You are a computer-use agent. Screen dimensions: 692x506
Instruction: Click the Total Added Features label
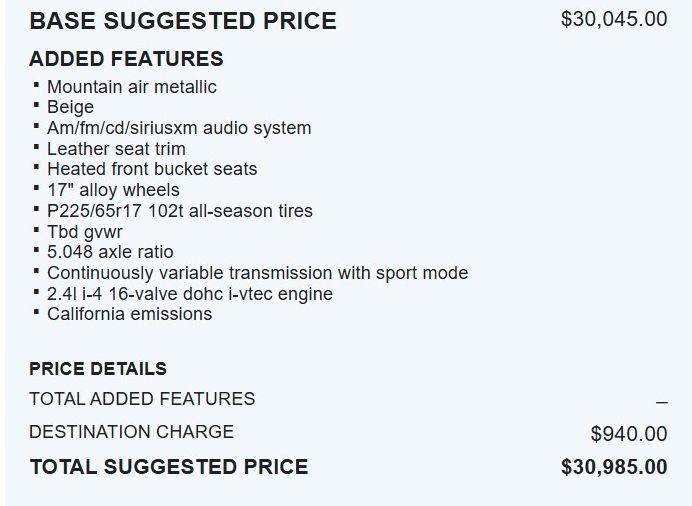142,398
